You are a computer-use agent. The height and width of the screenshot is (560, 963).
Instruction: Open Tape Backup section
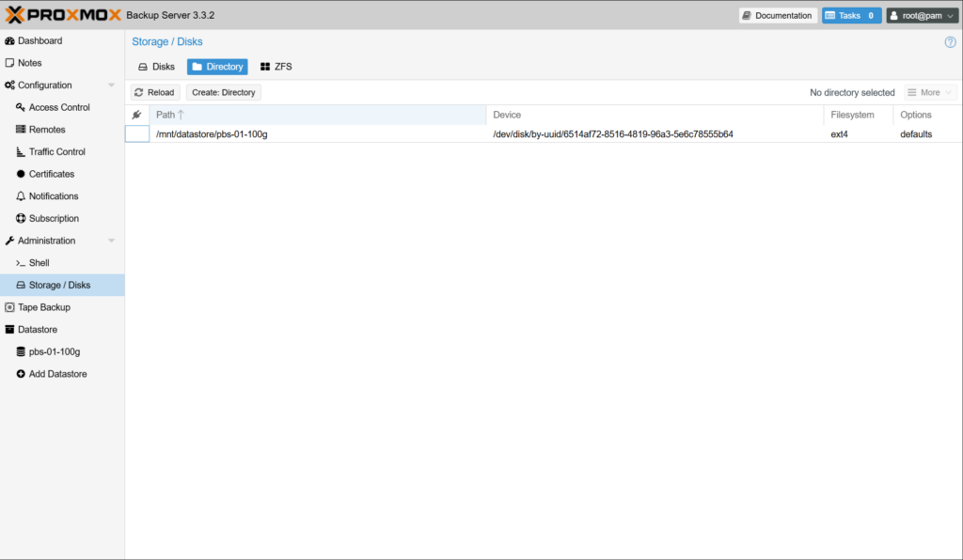click(43, 307)
